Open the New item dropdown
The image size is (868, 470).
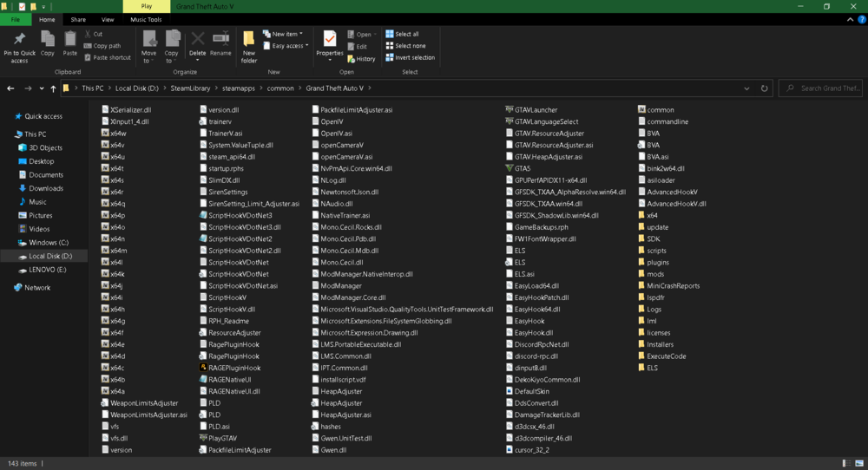(x=282, y=34)
